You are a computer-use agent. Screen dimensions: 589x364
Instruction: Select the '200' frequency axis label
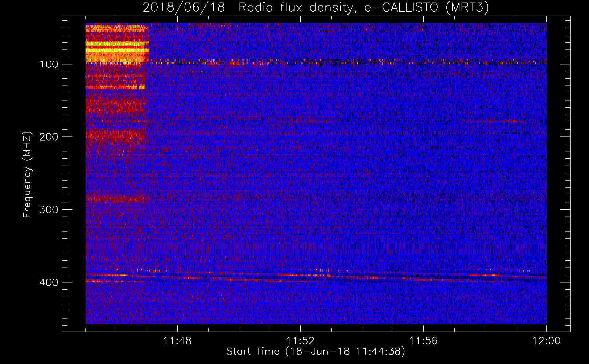click(49, 137)
